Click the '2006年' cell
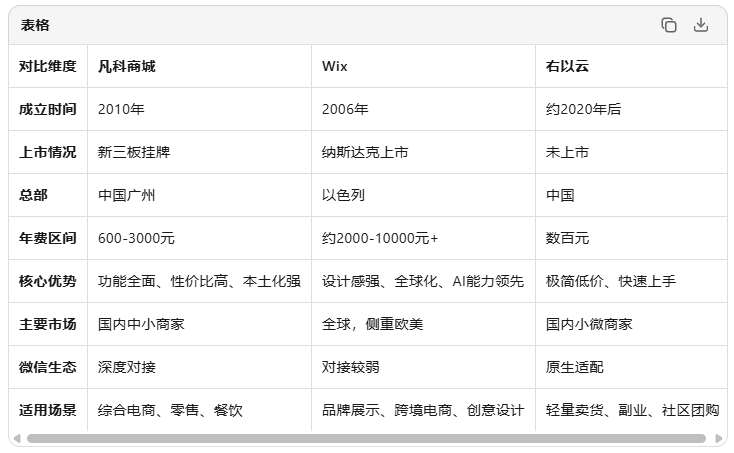The image size is (734, 453). point(423,109)
